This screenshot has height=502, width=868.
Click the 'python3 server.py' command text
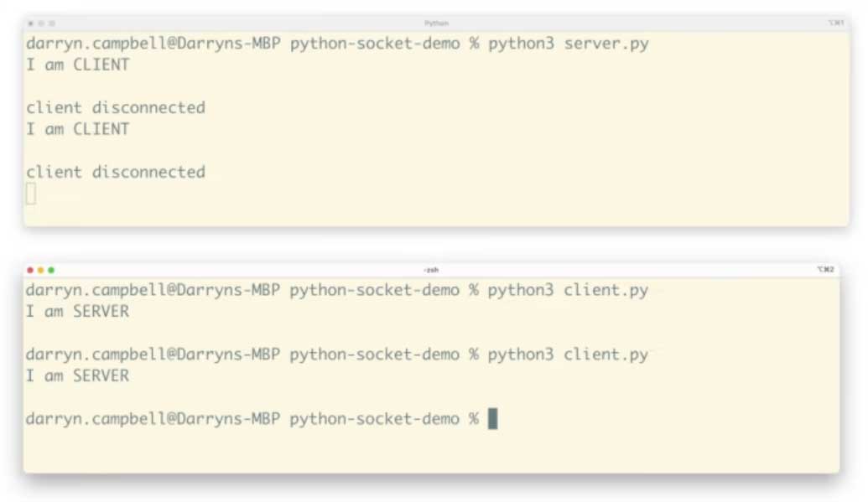click(568, 44)
